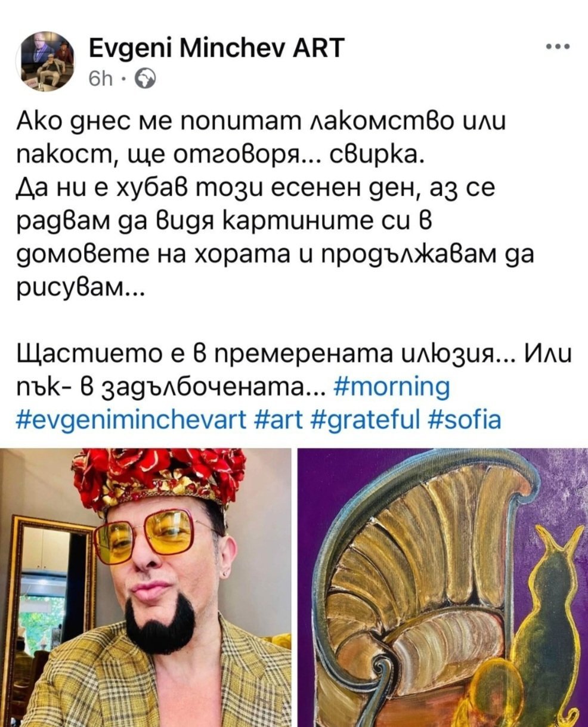Click the globe public audience icon

click(146, 78)
